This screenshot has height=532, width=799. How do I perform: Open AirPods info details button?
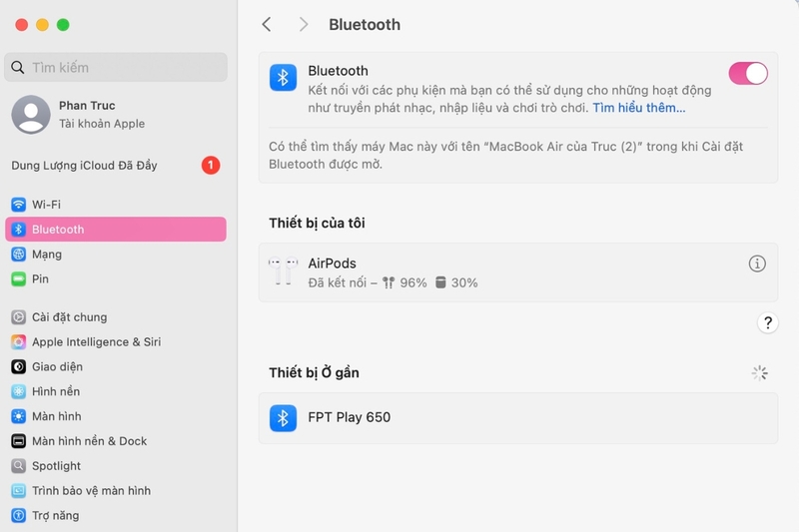point(757,264)
